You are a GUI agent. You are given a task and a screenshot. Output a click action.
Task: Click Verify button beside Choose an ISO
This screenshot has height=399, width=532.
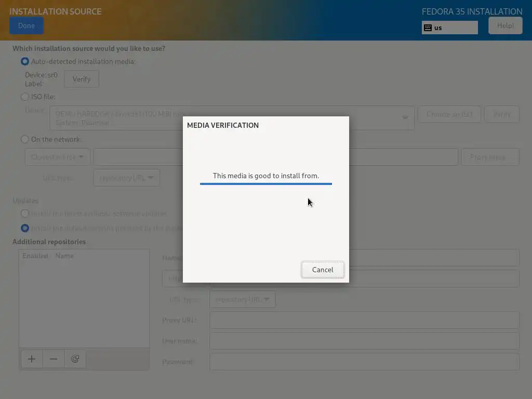click(502, 114)
